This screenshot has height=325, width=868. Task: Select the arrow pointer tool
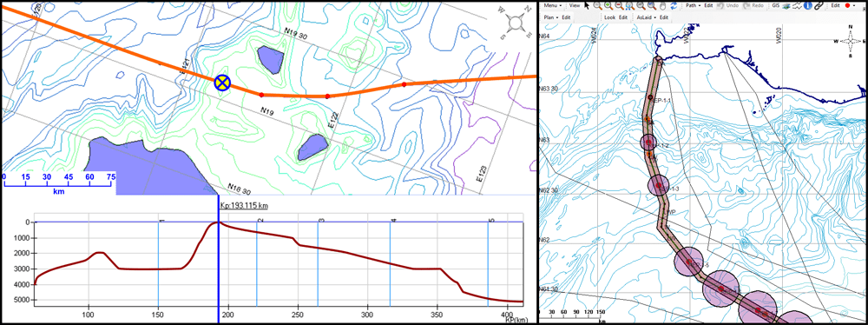587,5
